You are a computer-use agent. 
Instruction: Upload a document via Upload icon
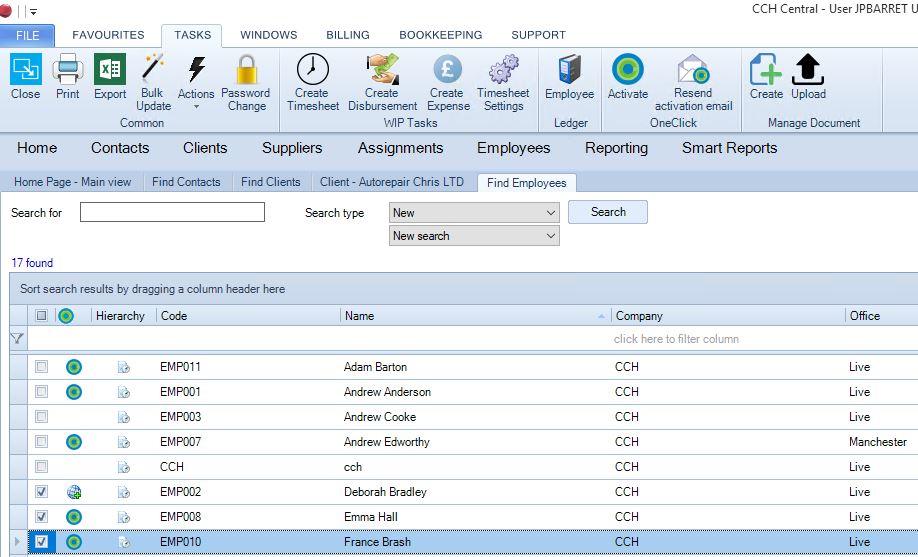tap(808, 69)
